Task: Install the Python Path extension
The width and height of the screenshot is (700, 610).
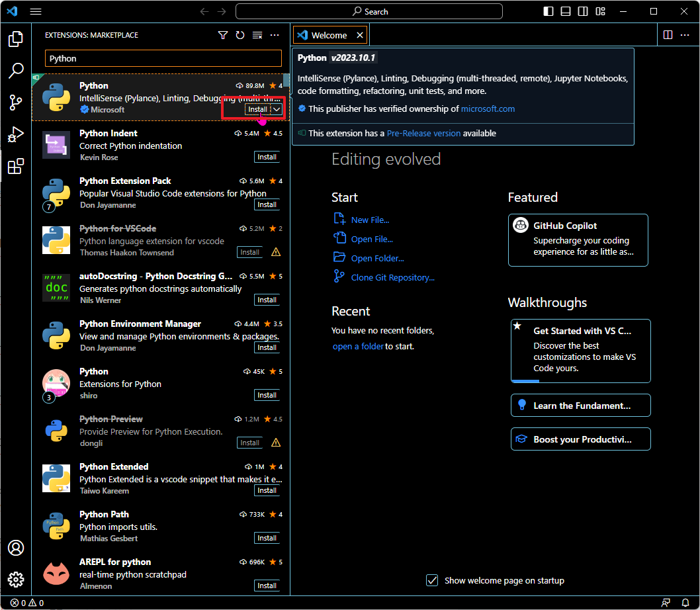Action: point(267,538)
